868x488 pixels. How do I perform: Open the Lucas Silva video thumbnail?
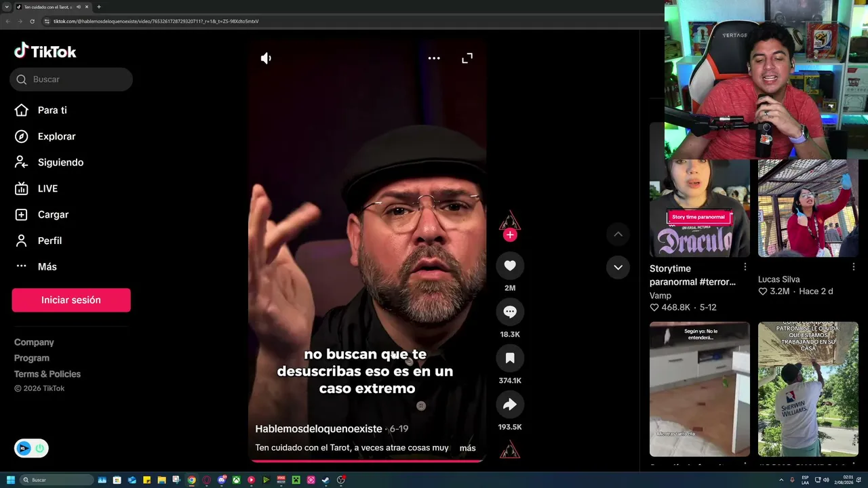[x=808, y=208]
